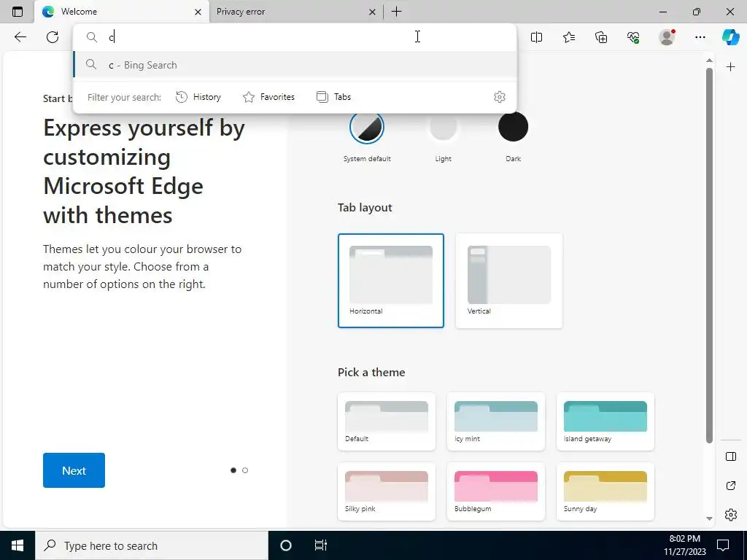Open the Collections toolbar icon

(601, 36)
